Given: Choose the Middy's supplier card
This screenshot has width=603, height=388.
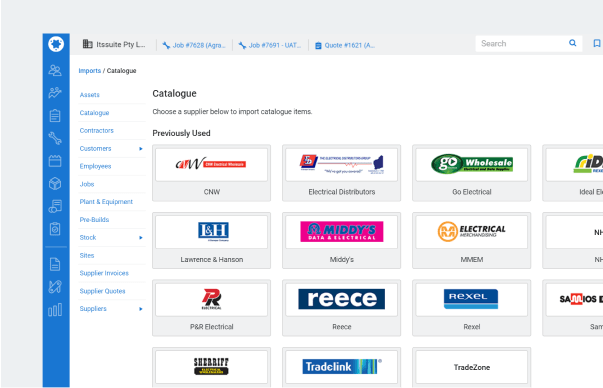Looking at the screenshot, I should pos(341,241).
